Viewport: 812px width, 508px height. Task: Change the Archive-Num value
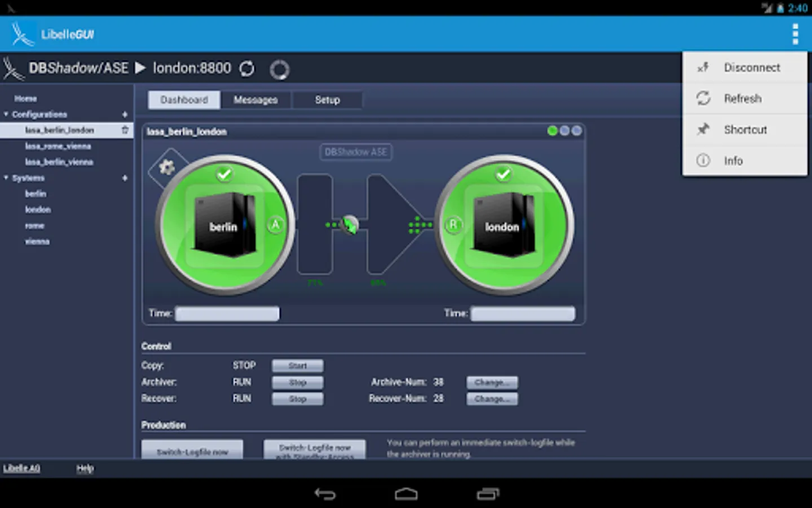pos(492,383)
